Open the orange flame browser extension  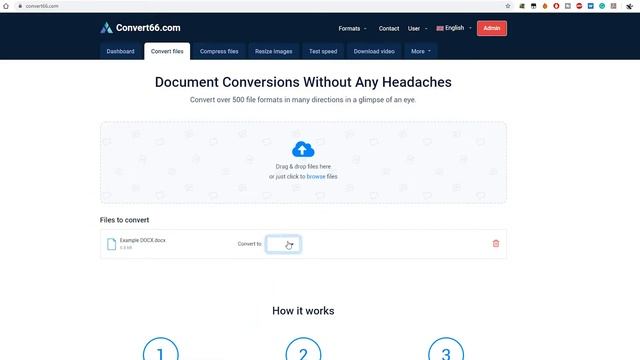click(545, 6)
